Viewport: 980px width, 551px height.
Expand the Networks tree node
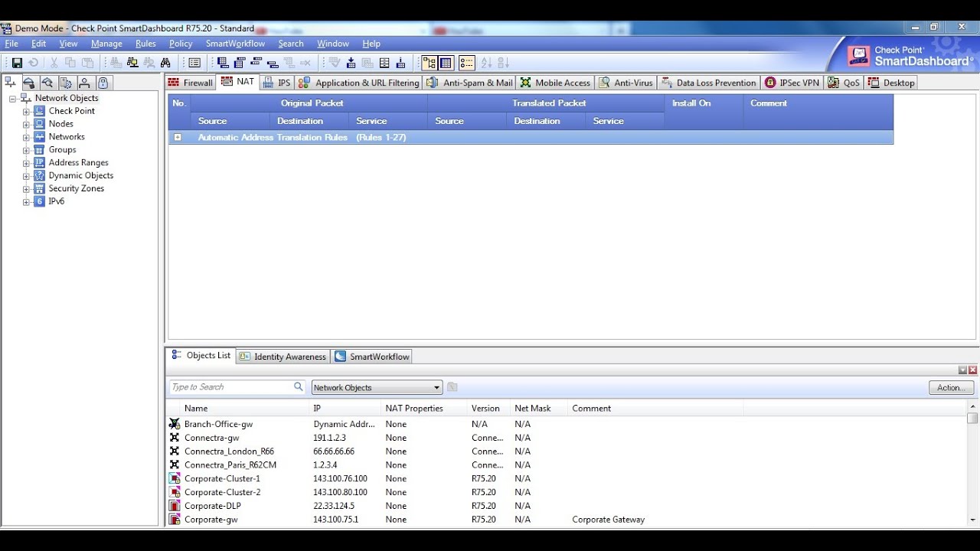coord(26,137)
